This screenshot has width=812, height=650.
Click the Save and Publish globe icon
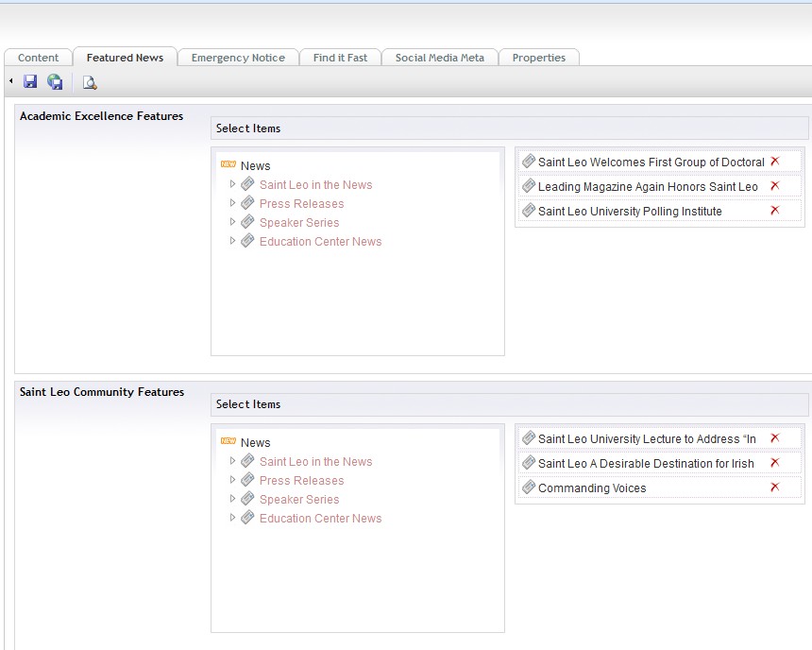click(55, 82)
